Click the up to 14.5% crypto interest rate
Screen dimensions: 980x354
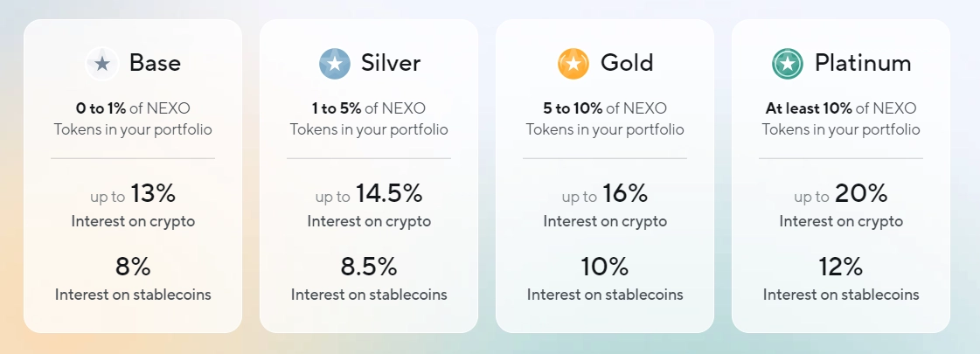click(369, 194)
